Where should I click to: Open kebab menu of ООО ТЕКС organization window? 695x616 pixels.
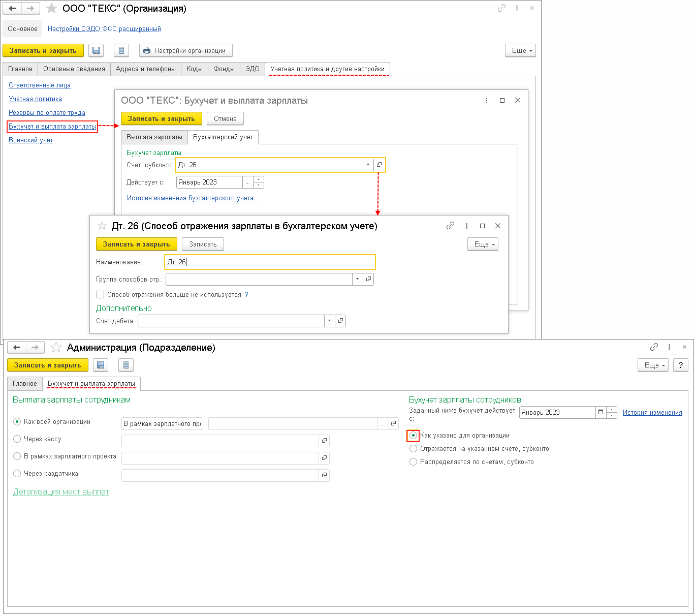pos(517,8)
